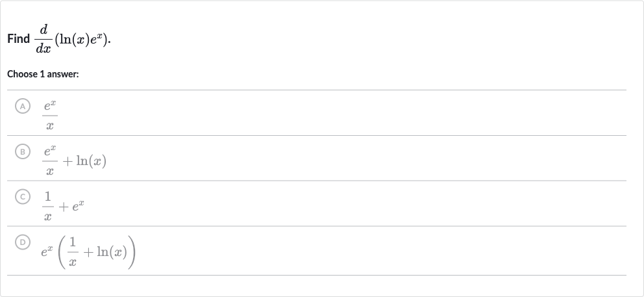Viewport: 644px width, 297px height.
Task: Click the large closing parenthesis in answer D
Action: pyautogui.click(x=132, y=252)
